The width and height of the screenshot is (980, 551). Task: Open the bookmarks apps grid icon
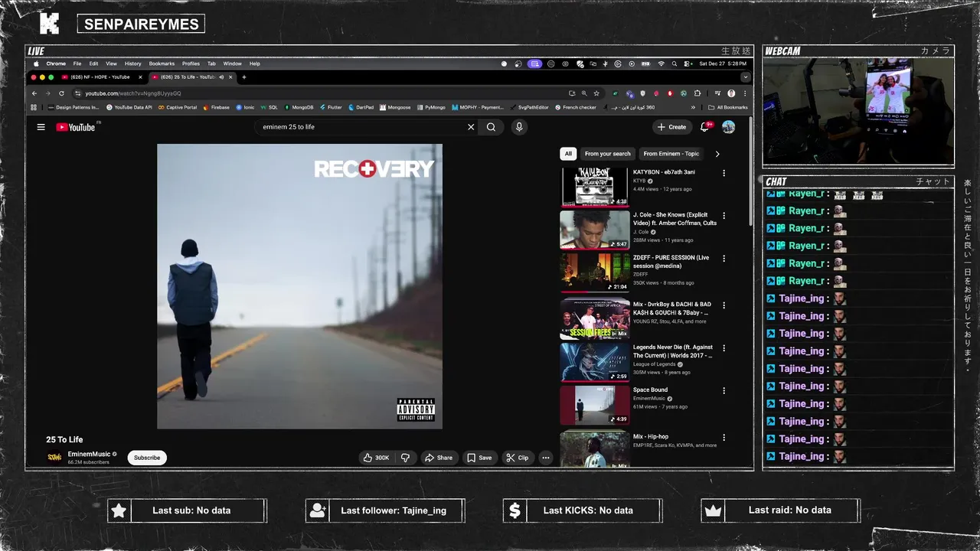point(34,107)
